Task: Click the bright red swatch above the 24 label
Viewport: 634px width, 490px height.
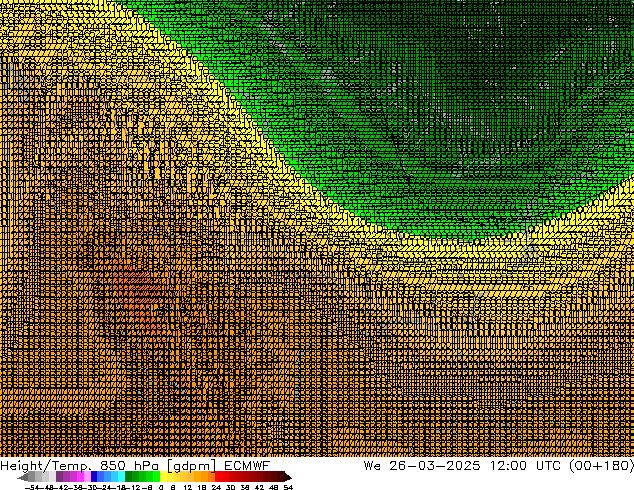Action: tap(219, 476)
